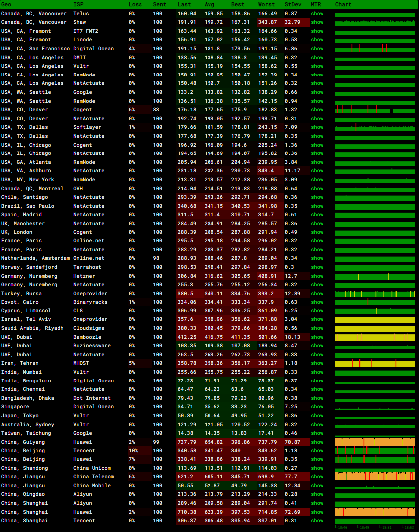This screenshot has height=532, width=419.
Task: Click the yellow chart for Cloudsigma Riyadh
Action: 374,328
